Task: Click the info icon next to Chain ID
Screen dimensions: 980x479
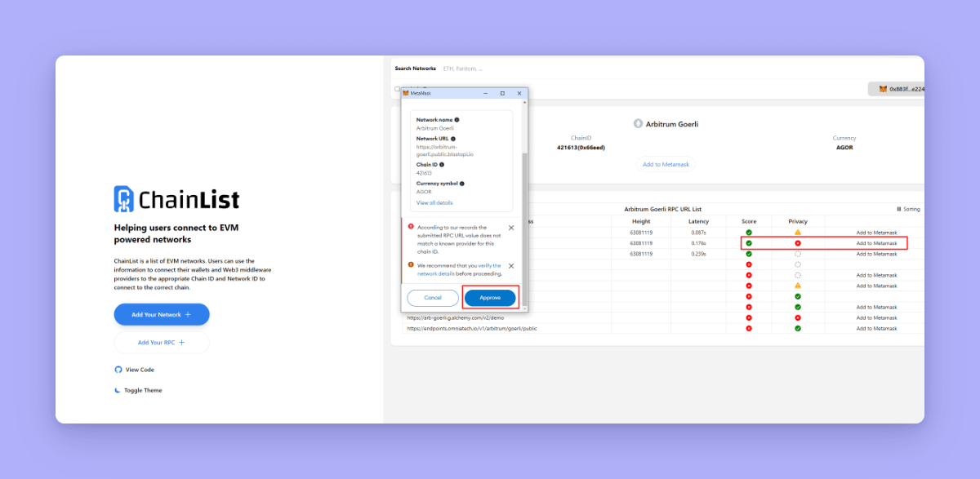Action: click(442, 165)
